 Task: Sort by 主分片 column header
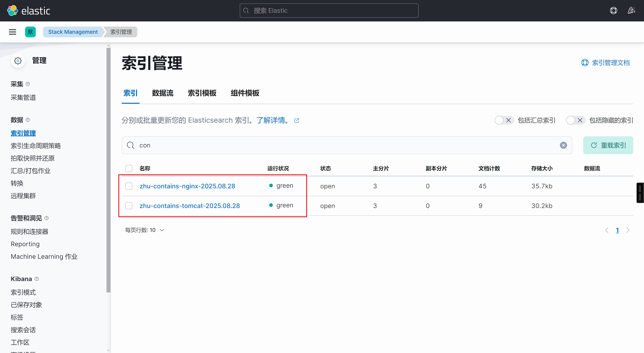[x=381, y=168]
